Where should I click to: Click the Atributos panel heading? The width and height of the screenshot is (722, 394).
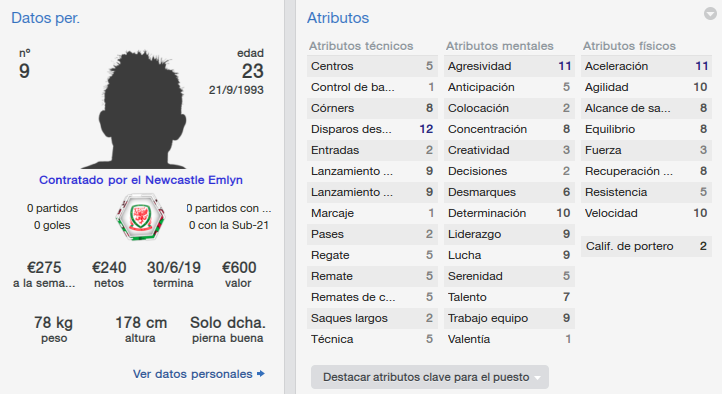(x=338, y=18)
